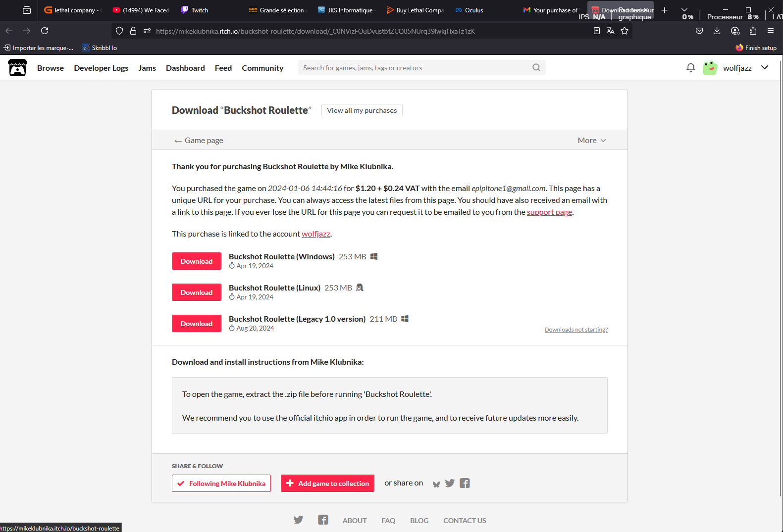
Task: Open the itch.io home logo
Action: pos(18,68)
